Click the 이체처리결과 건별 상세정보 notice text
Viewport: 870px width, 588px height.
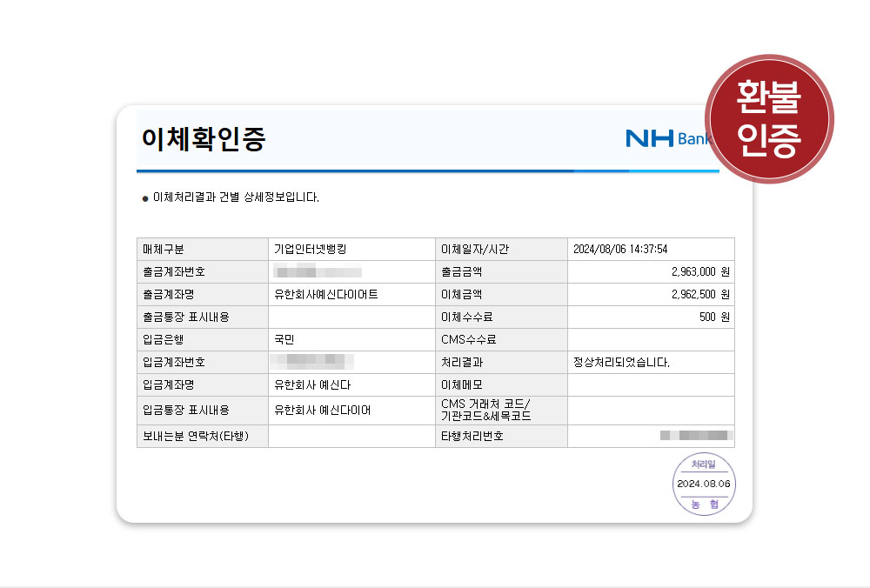click(236, 197)
